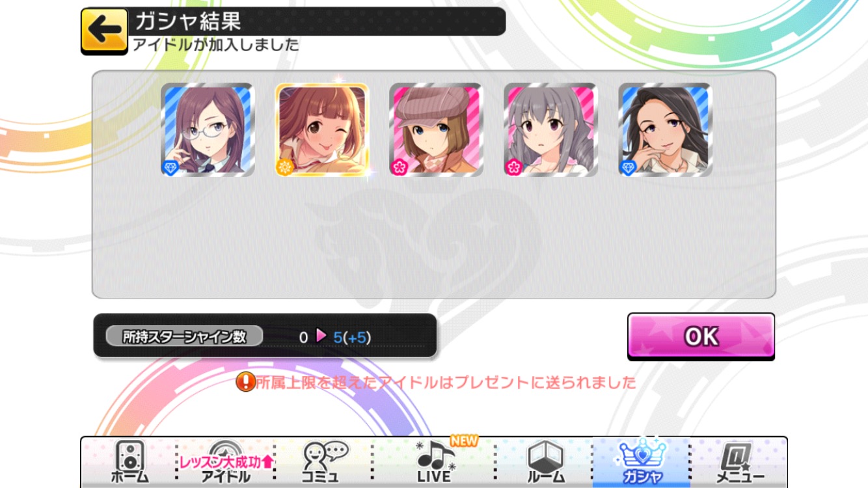Tap the yellow back arrow button
This screenshot has width=868, height=488.
(x=104, y=31)
